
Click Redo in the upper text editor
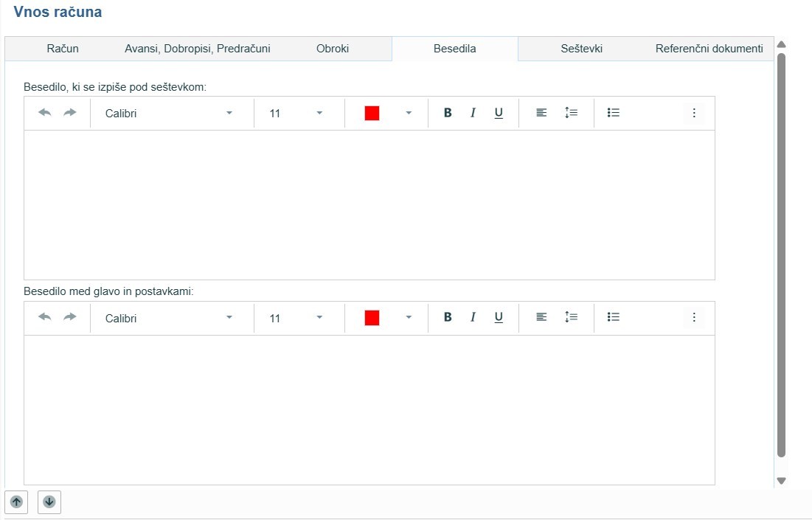coord(70,113)
